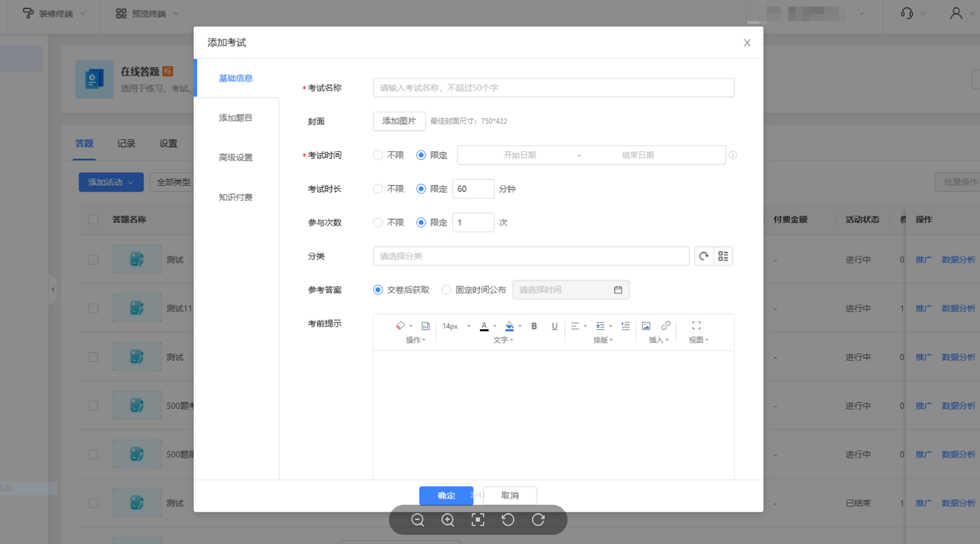980x544 pixels.
Task: Select 不限 for 考试时间
Action: click(378, 155)
